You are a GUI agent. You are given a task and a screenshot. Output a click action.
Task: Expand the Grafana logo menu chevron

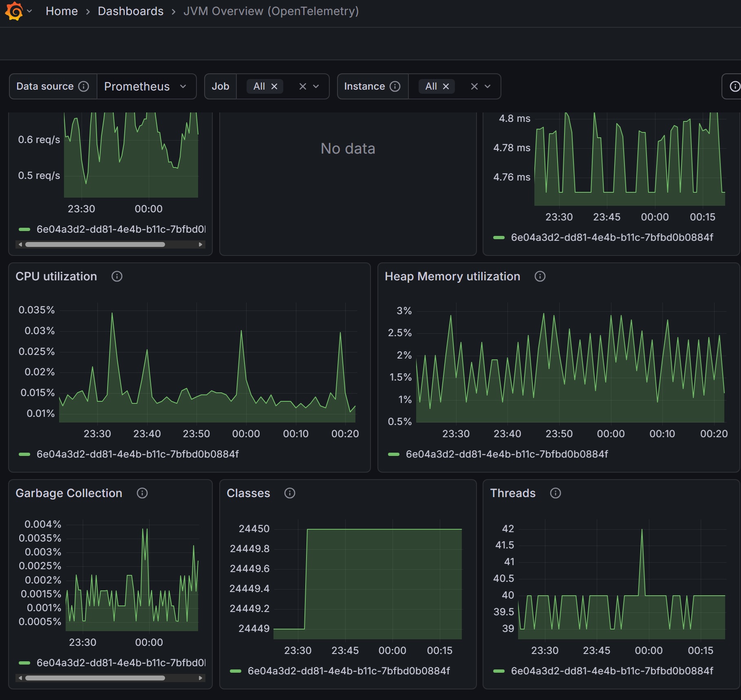pyautogui.click(x=29, y=11)
